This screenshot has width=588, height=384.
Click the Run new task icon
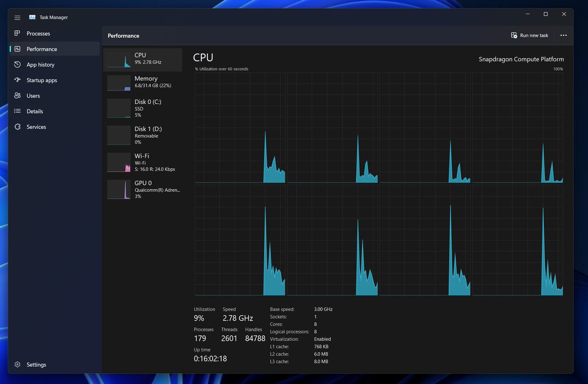[x=514, y=35]
